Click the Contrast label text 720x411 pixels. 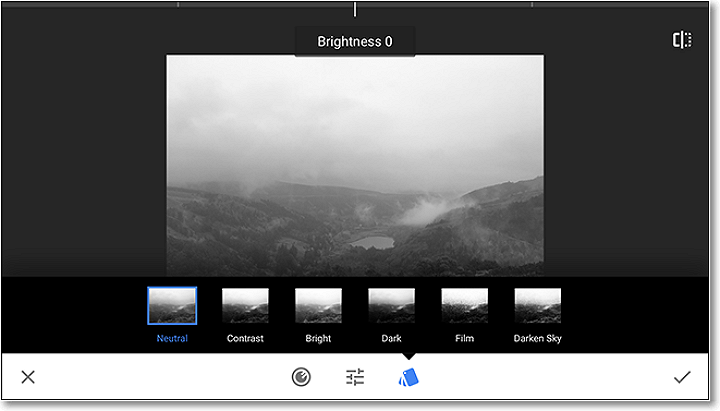[x=245, y=338]
